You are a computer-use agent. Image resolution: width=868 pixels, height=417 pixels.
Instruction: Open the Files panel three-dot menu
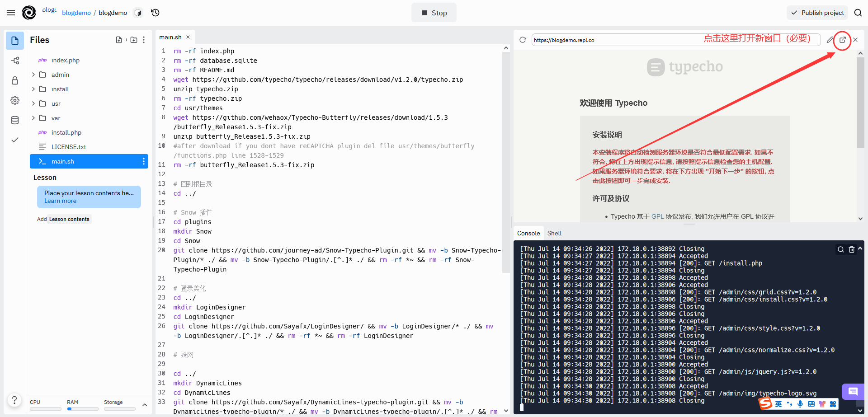point(144,40)
